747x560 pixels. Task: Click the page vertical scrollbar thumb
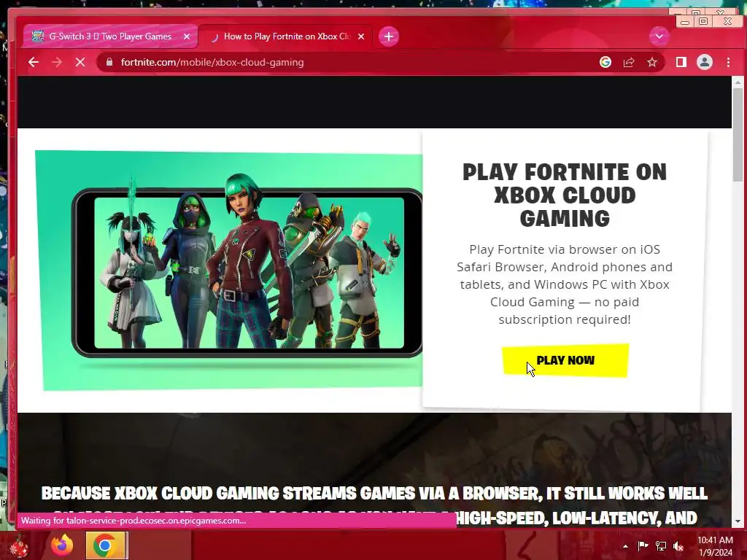tap(738, 135)
